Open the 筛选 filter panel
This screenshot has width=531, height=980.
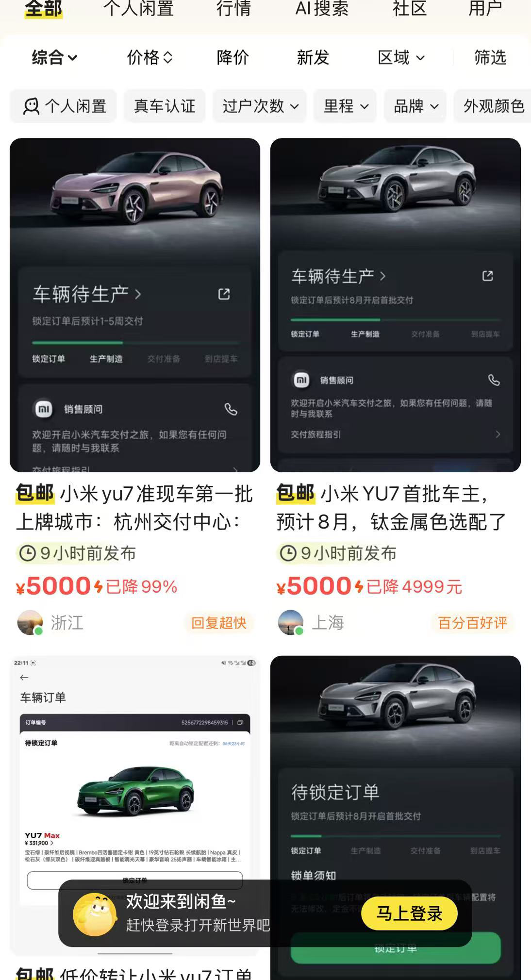pyautogui.click(x=490, y=58)
